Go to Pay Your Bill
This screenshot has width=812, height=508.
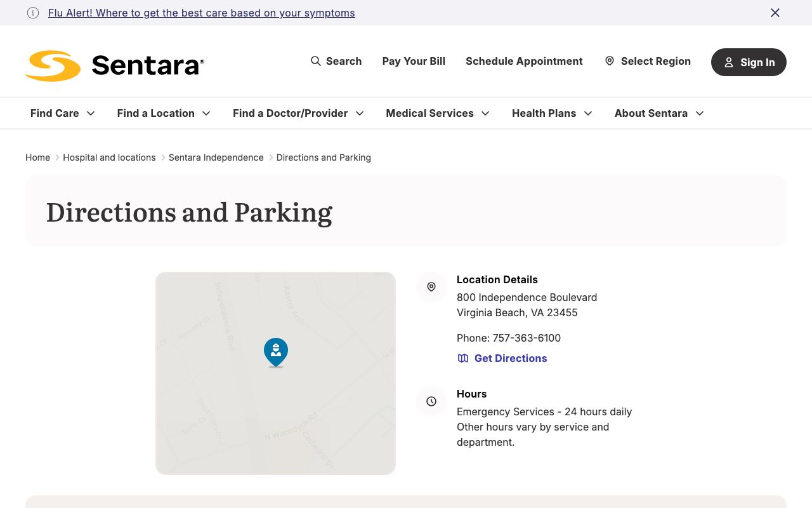click(x=414, y=61)
